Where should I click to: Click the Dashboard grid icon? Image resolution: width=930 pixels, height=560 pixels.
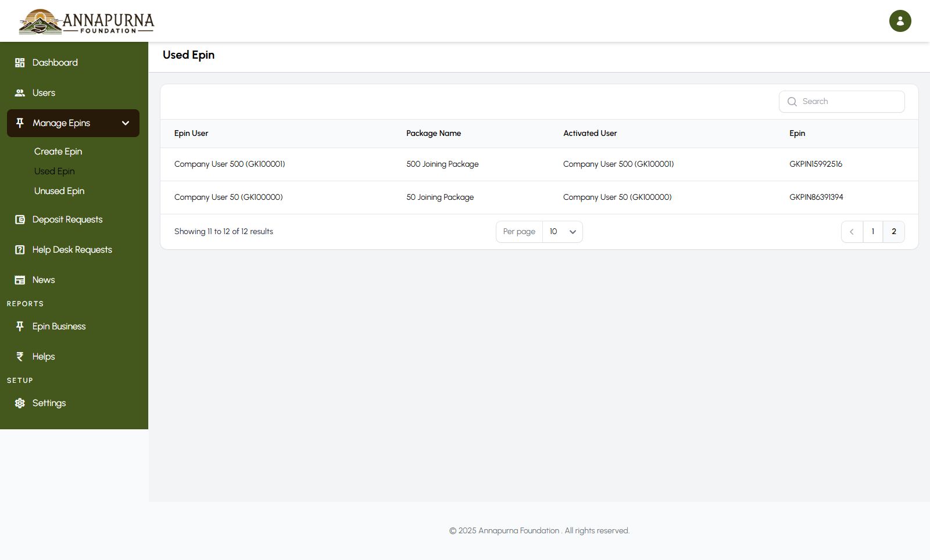pos(20,63)
